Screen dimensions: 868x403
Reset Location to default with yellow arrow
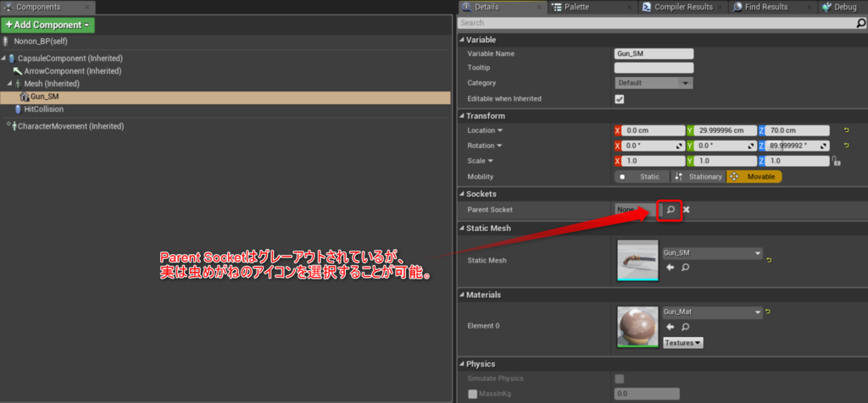tap(847, 130)
